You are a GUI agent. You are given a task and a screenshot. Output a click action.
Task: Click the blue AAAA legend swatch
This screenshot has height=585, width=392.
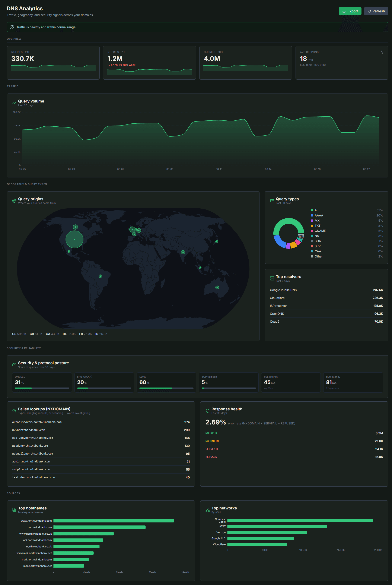pyautogui.click(x=312, y=215)
